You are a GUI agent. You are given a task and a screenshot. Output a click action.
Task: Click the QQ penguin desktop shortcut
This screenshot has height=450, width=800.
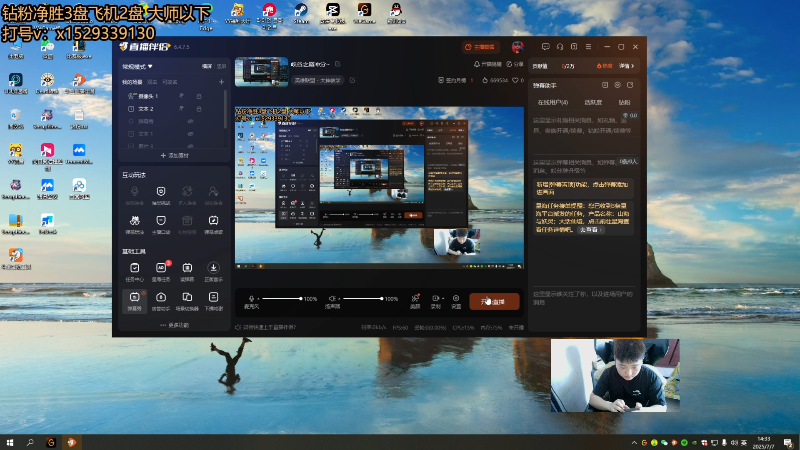click(396, 14)
